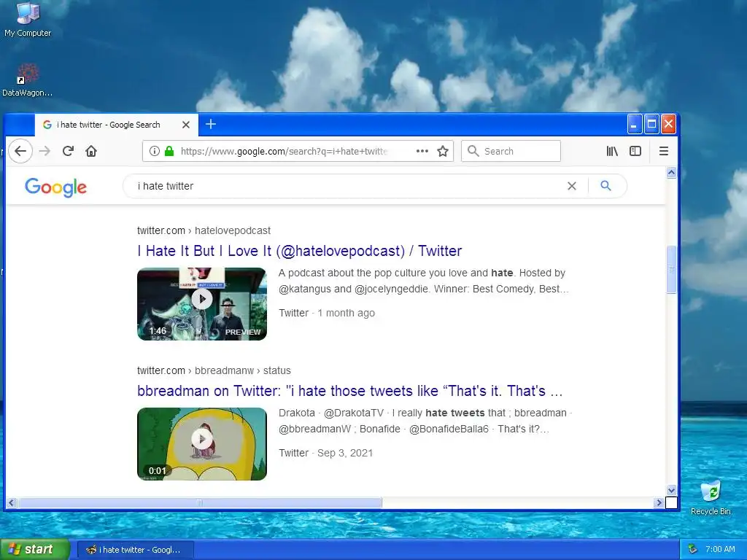Click the vertical scrollbar thumb
Screen dimensions: 747x560
coord(671,269)
